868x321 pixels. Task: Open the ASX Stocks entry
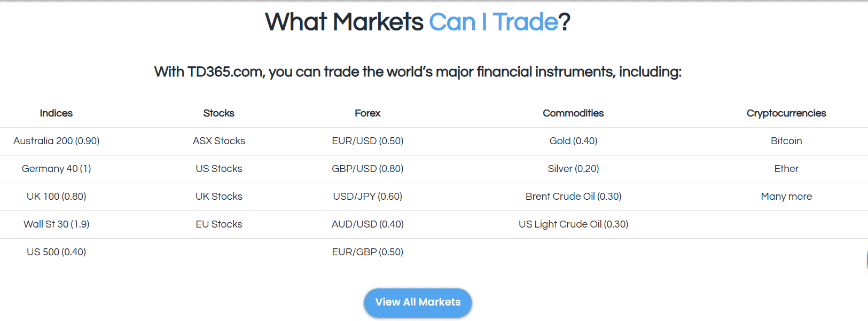click(x=219, y=141)
